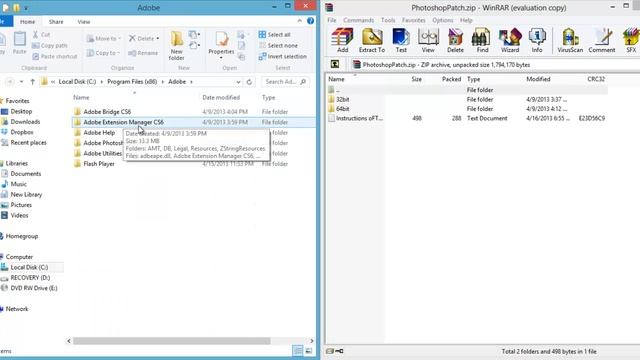This screenshot has height=360, width=640.
Task: Launch WinRAR Wizard icon
Action: tap(510, 40)
